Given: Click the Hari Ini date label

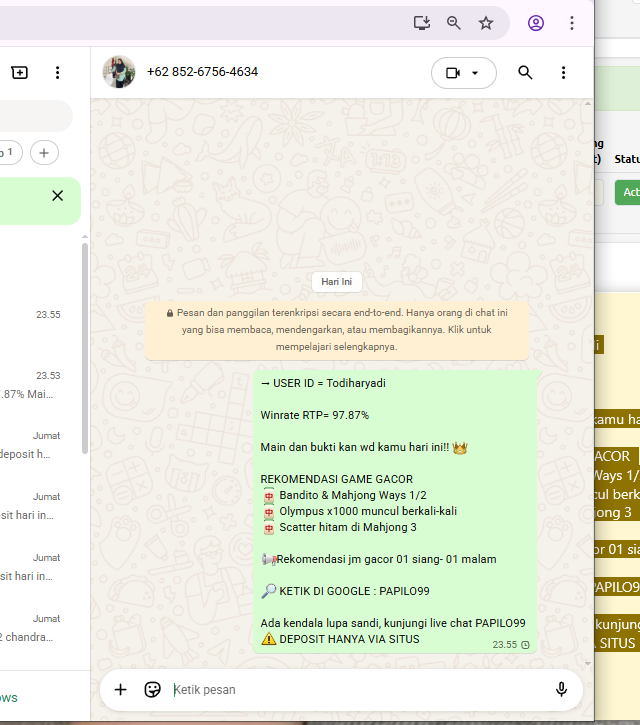Looking at the screenshot, I should point(337,282).
